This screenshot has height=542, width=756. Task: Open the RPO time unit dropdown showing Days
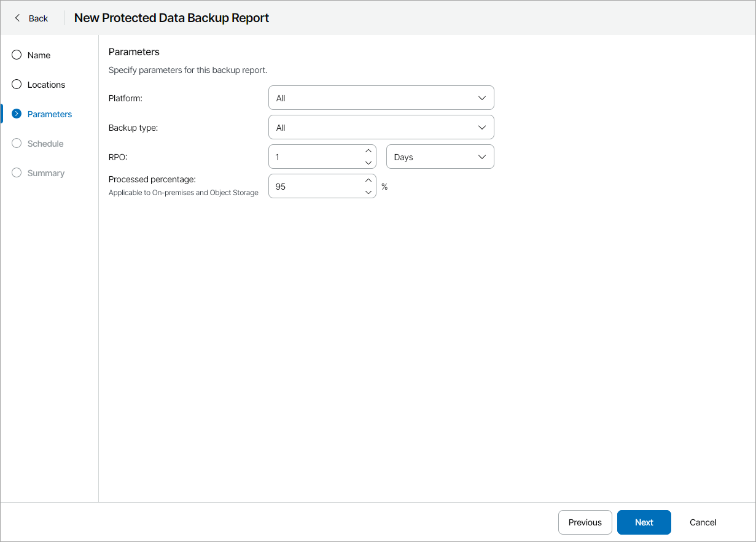(x=440, y=157)
